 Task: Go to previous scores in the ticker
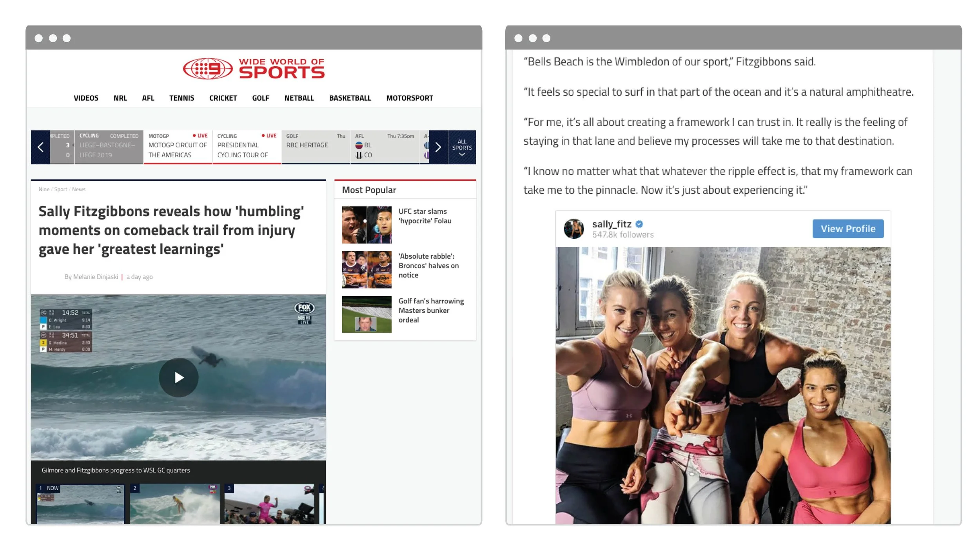40,147
